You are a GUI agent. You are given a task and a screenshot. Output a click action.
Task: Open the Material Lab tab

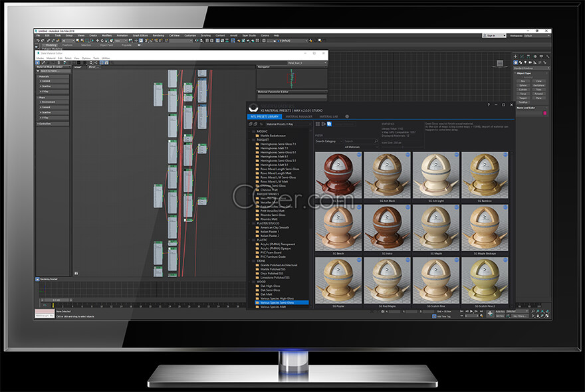point(329,116)
